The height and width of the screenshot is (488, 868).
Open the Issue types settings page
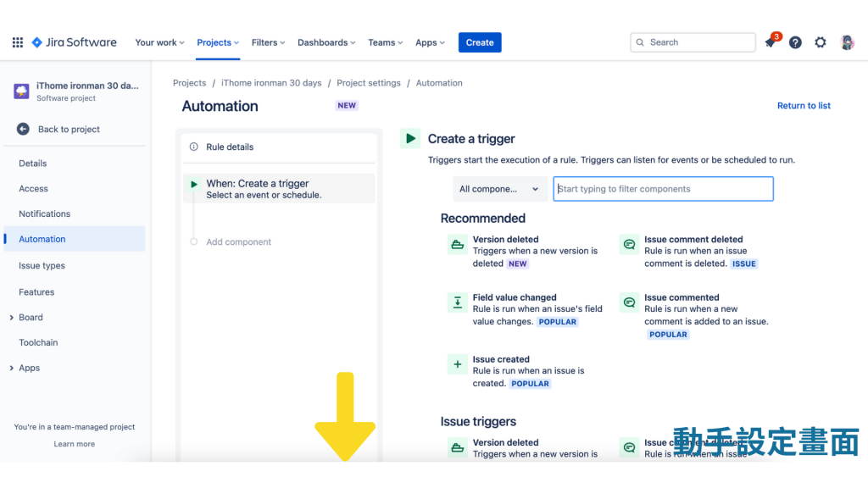pos(42,265)
